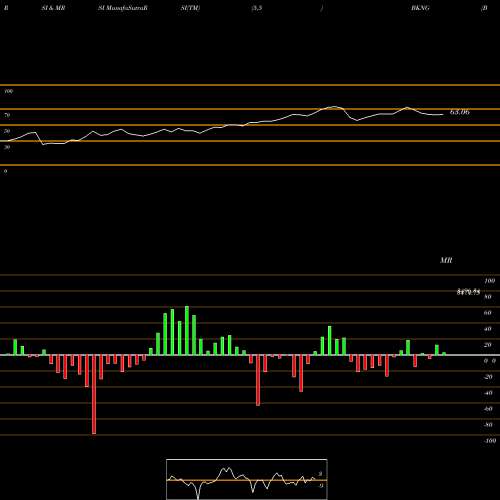Click the BKNG ticker label in header

coord(420,8)
